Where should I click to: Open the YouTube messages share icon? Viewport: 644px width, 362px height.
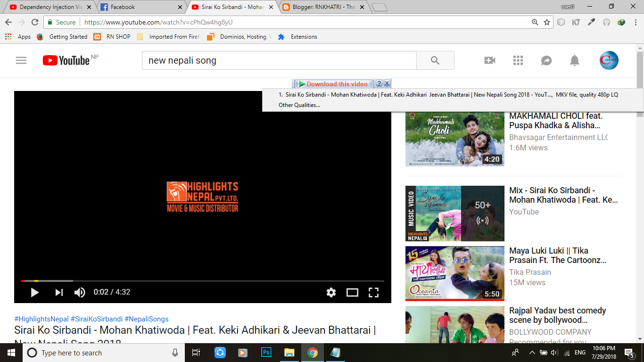[x=546, y=60]
